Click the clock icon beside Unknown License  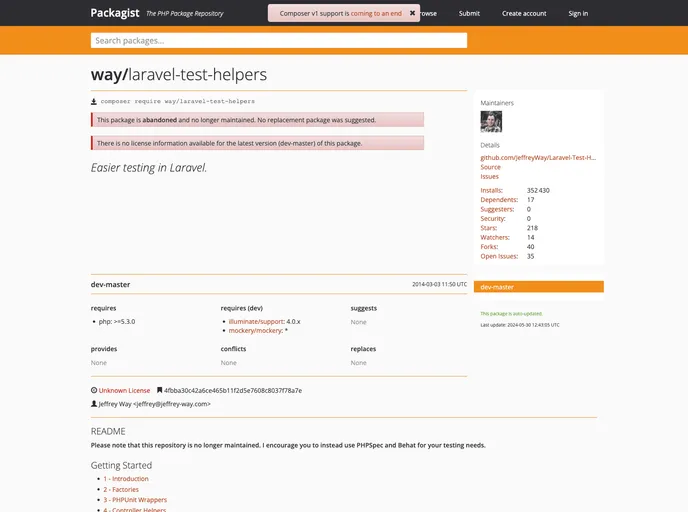point(94,390)
